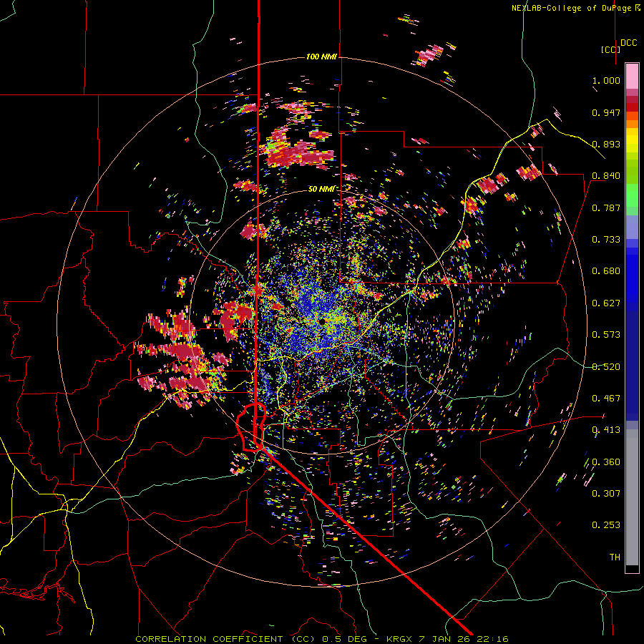Select the 0.573 legend value

coord(606,334)
